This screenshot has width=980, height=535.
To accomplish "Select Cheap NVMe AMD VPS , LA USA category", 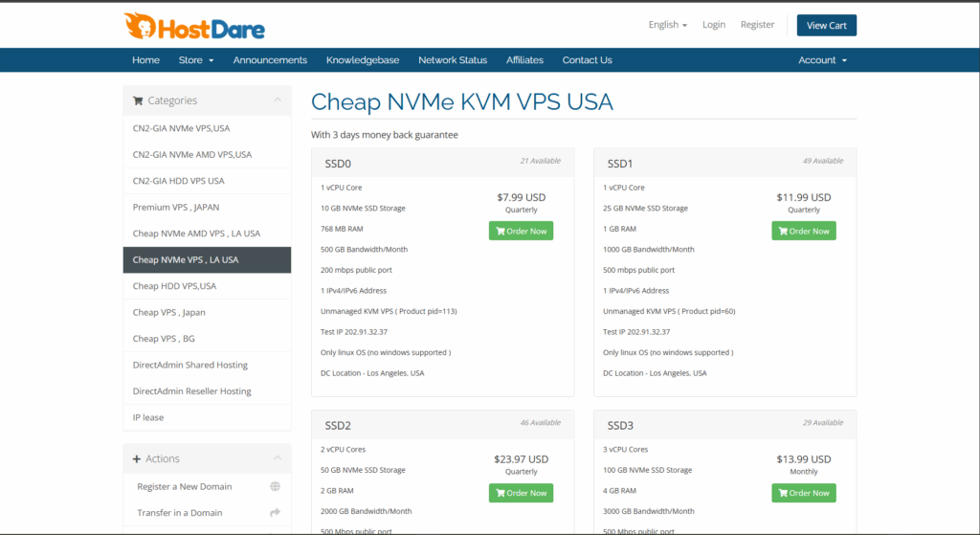I will pyautogui.click(x=207, y=234).
